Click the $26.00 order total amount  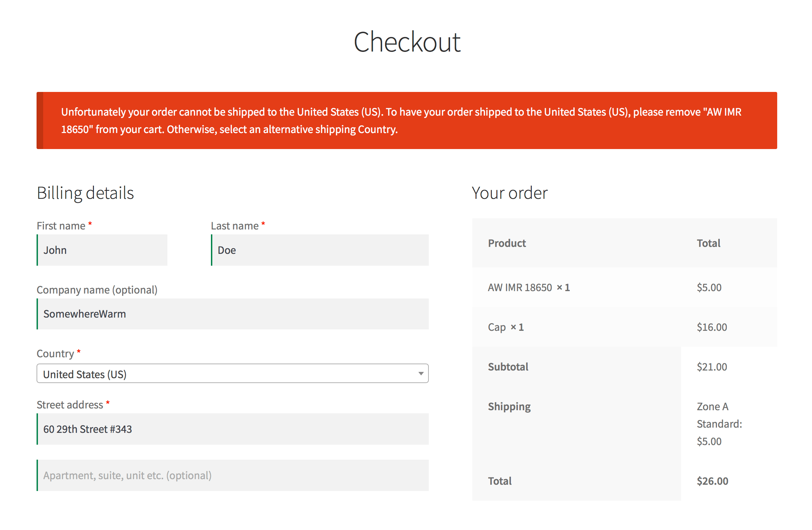click(712, 481)
